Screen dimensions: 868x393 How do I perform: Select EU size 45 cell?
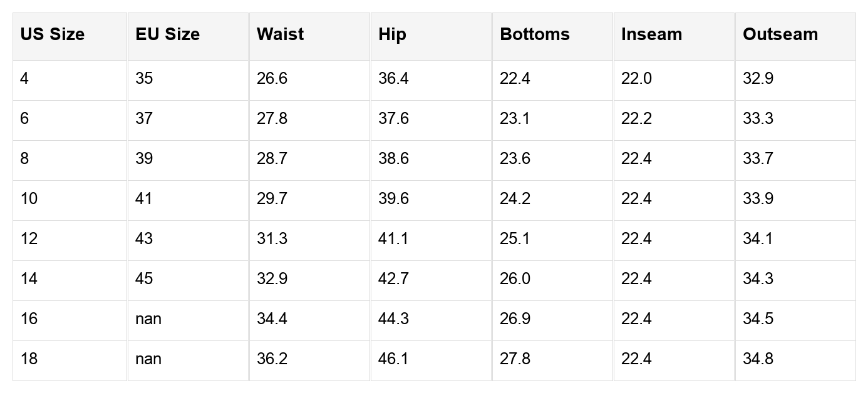[188, 280]
